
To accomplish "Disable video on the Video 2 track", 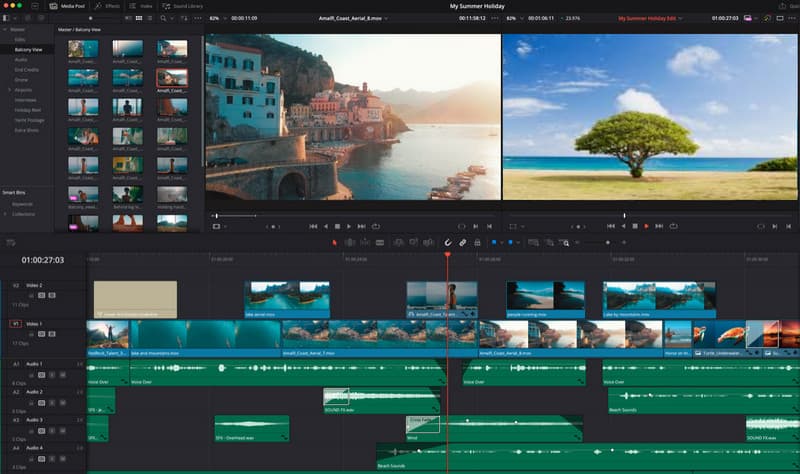I will (52, 295).
